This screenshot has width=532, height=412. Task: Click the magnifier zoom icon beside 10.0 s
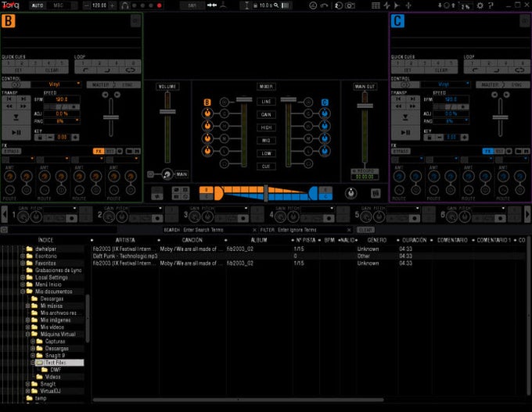point(276,5)
